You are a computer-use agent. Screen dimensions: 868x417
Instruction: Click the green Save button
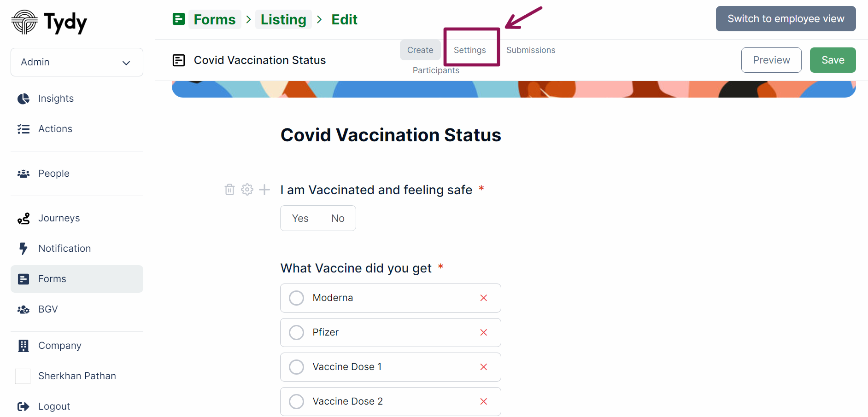coord(833,60)
